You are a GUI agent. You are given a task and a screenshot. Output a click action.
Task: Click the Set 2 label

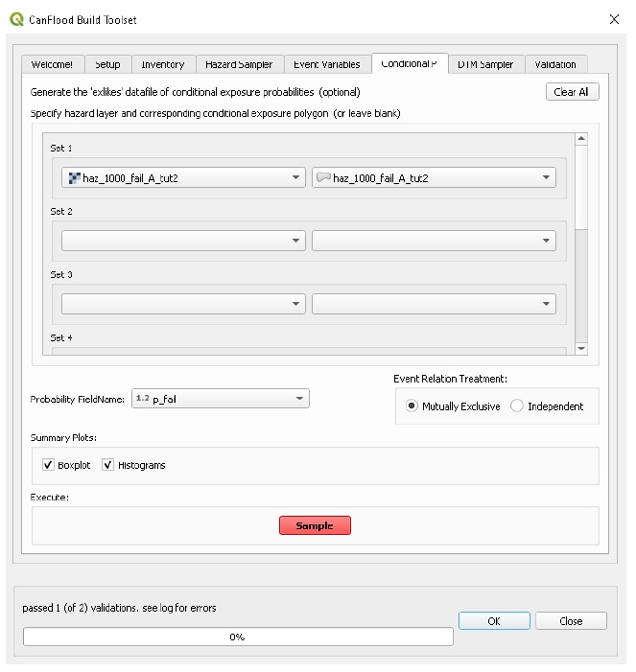pyautogui.click(x=60, y=211)
